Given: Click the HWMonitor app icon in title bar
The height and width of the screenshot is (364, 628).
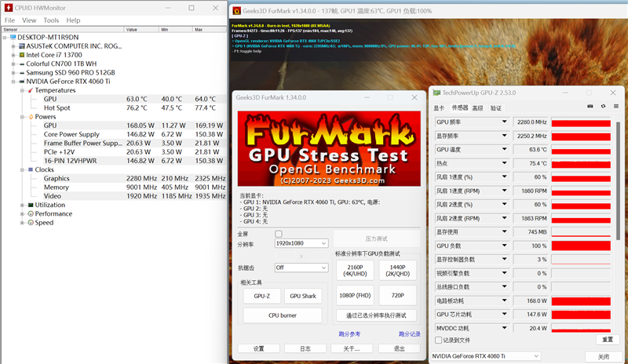Looking at the screenshot, I should [x=8, y=8].
